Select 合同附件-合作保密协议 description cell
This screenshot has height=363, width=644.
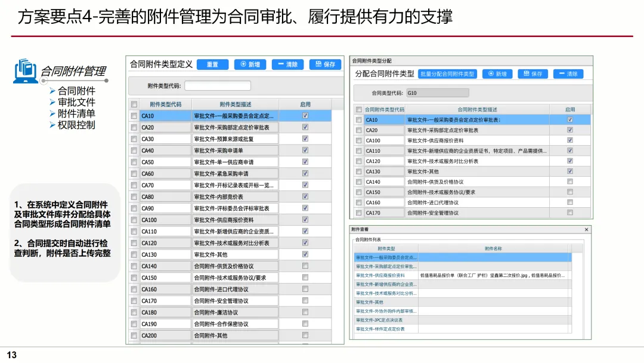[x=236, y=324]
